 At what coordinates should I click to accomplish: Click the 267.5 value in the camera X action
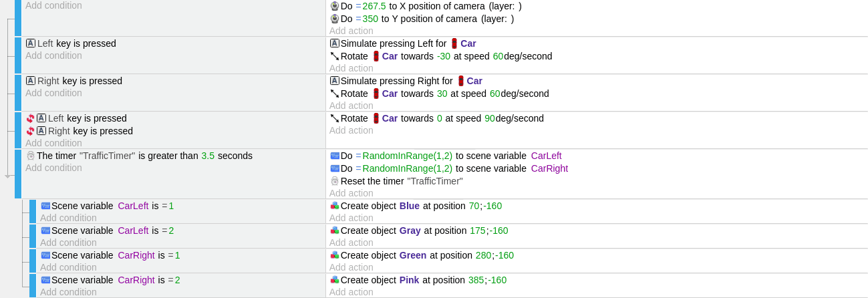(374, 6)
